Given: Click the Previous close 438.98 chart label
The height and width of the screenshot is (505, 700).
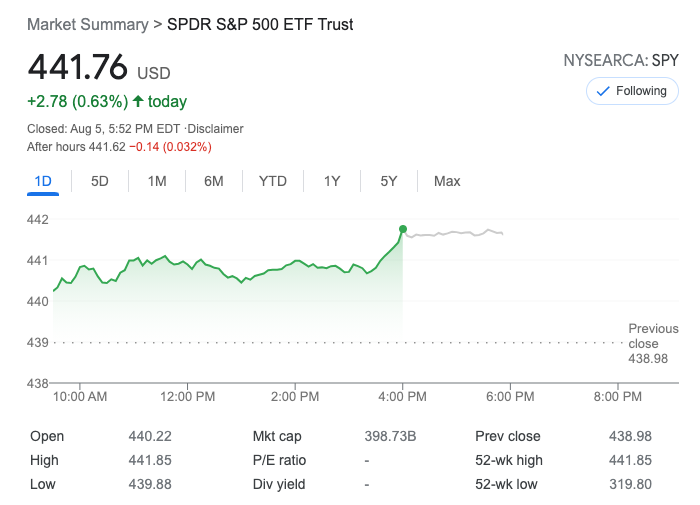Looking at the screenshot, I should (652, 343).
